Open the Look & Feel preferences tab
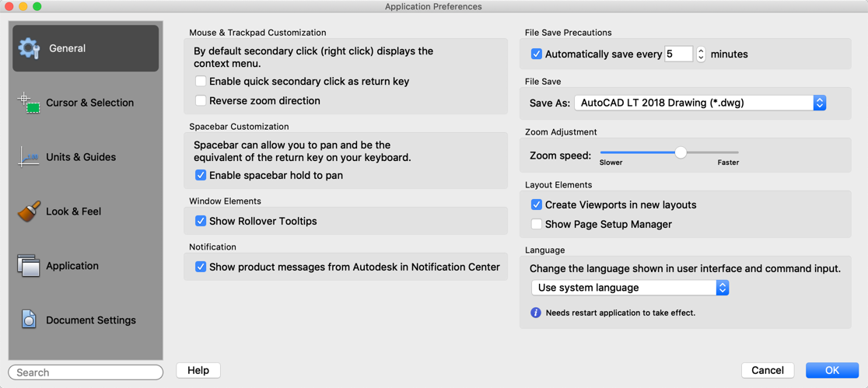Image resolution: width=868 pixels, height=388 pixels. [x=74, y=211]
